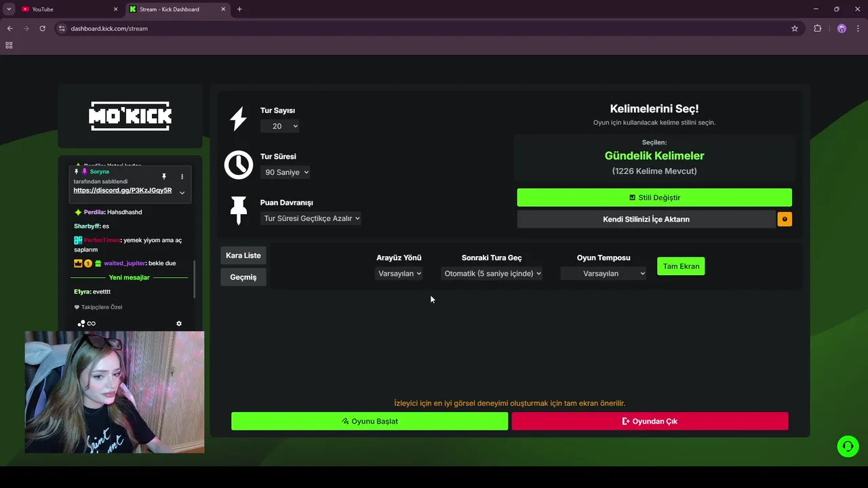Open Tur Süresi dropdown showing 90 Saniye
The height and width of the screenshot is (488, 868).
(x=285, y=172)
